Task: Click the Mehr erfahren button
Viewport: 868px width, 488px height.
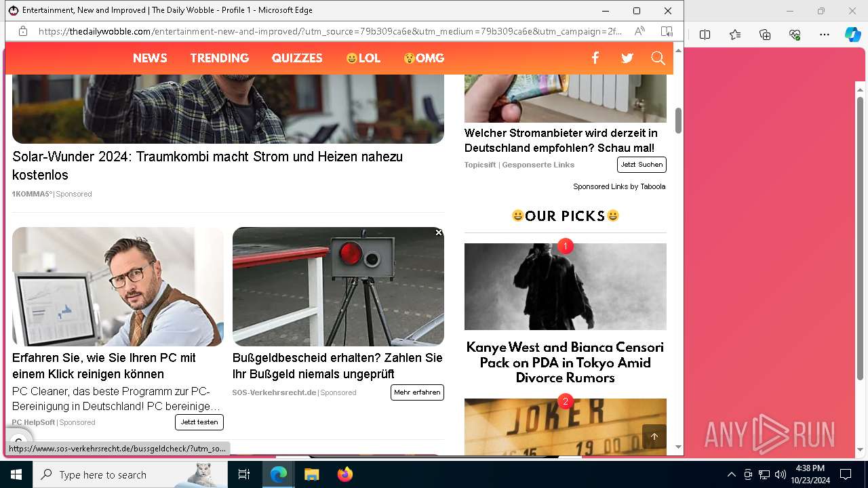Action: [x=417, y=392]
